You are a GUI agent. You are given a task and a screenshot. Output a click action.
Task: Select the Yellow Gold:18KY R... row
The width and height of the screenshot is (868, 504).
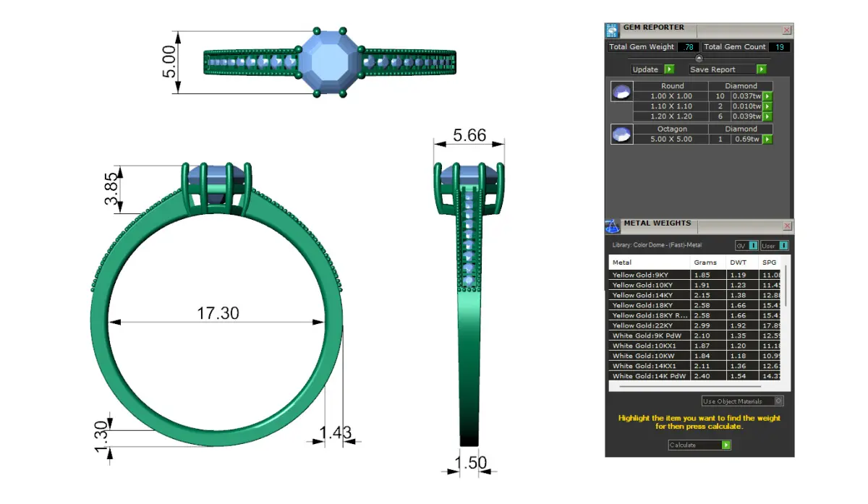[x=696, y=315]
